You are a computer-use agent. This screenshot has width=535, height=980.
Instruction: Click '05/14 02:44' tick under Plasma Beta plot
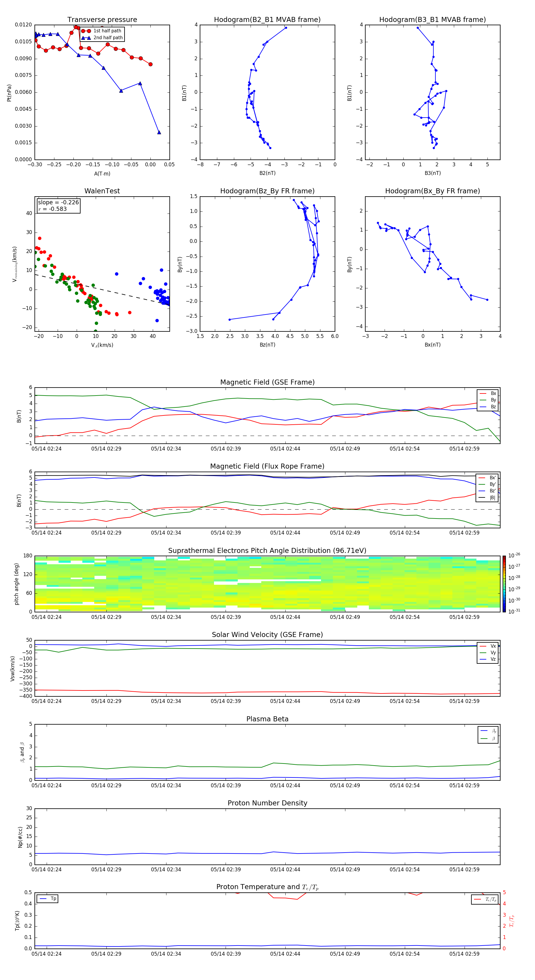click(285, 785)
